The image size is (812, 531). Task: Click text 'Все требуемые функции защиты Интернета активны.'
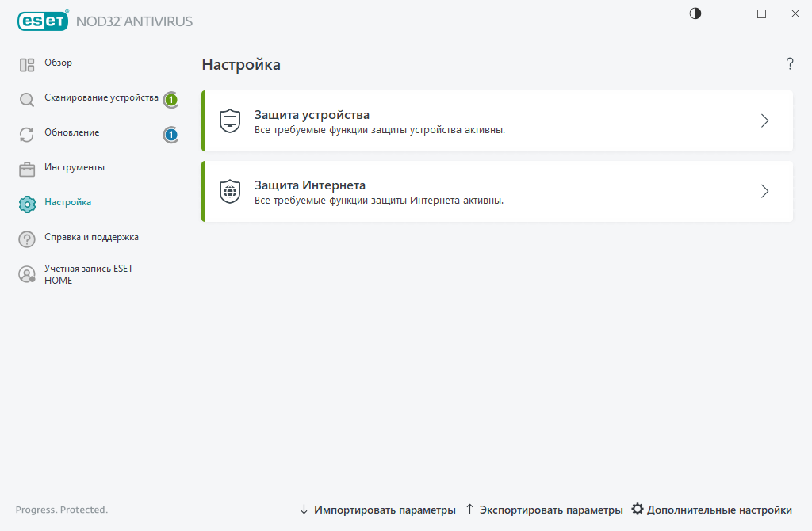tap(378, 201)
